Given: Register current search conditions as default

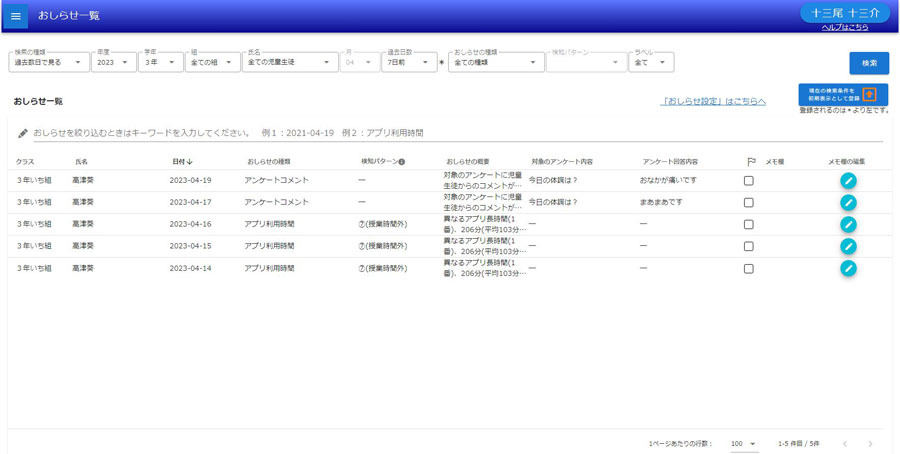Looking at the screenshot, I should pos(843,94).
